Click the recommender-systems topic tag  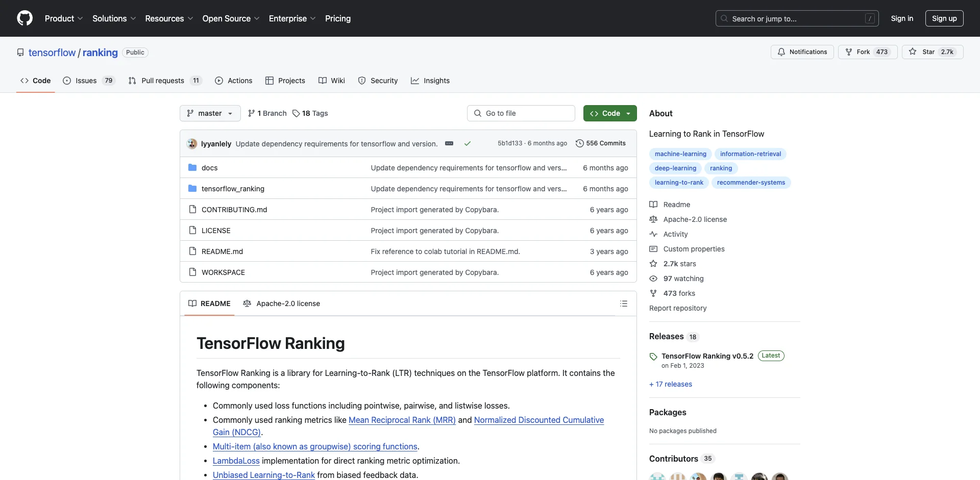click(x=751, y=183)
